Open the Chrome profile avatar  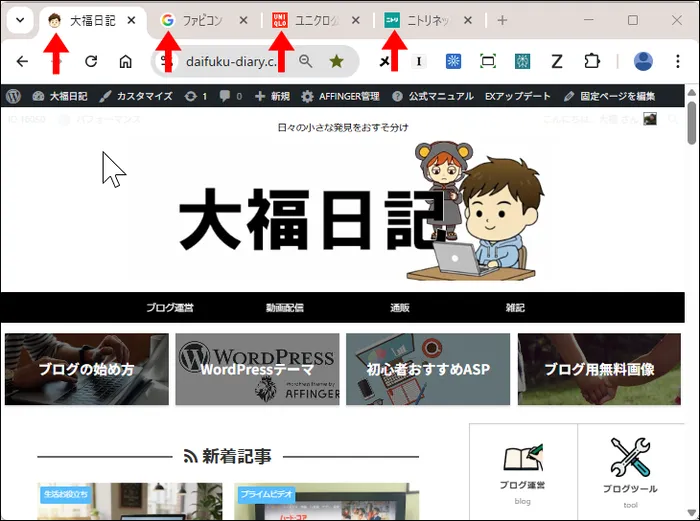[643, 61]
